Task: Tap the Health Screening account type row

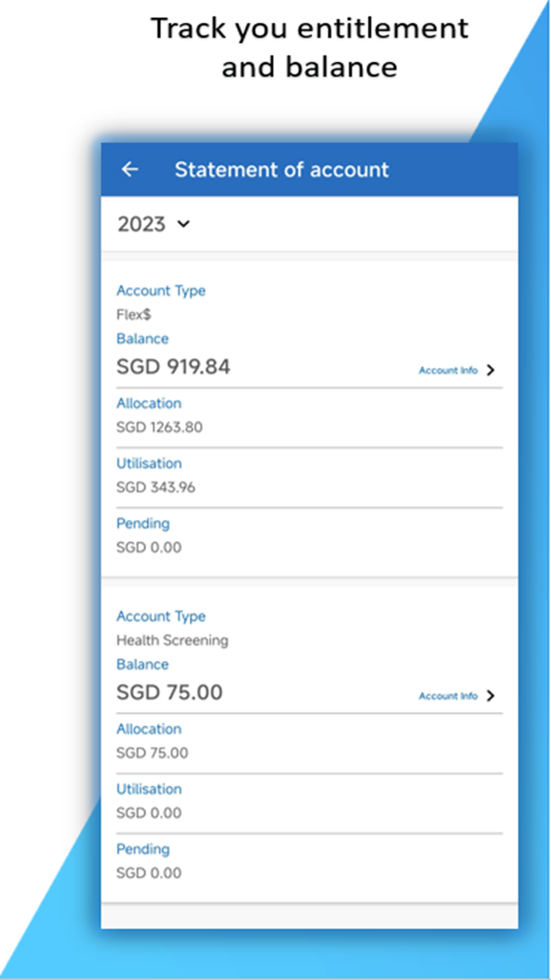Action: [x=172, y=640]
